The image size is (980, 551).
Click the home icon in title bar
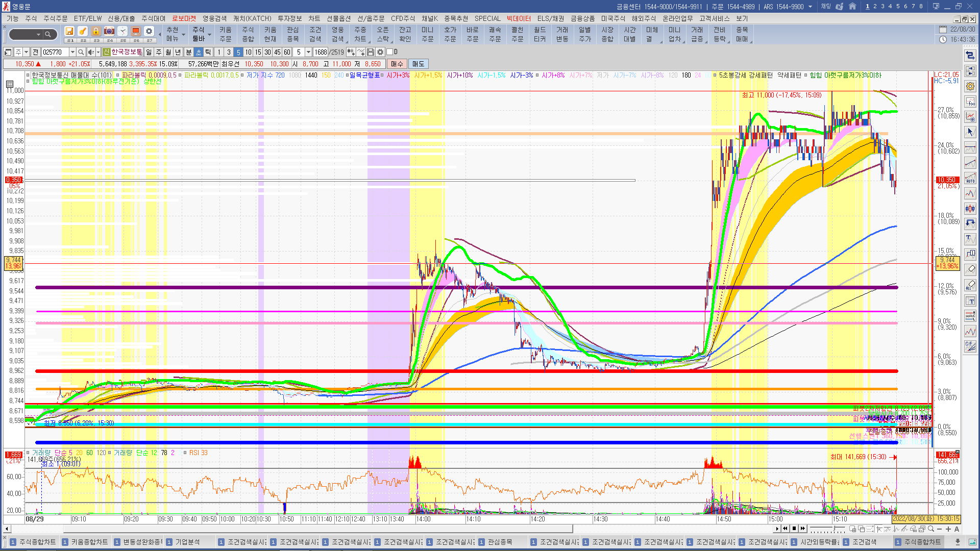(852, 7)
